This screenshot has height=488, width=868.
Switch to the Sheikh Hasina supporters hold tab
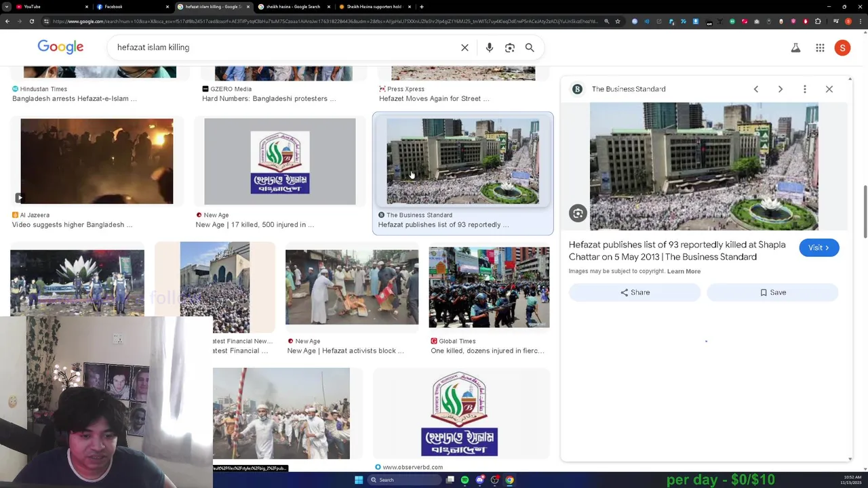tap(373, 7)
